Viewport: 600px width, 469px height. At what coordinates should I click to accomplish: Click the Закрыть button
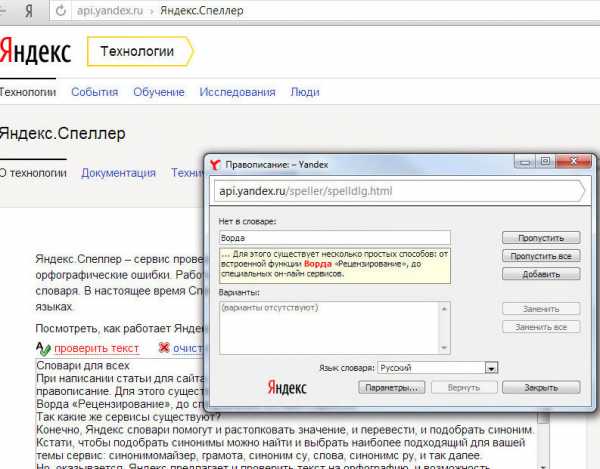click(541, 388)
